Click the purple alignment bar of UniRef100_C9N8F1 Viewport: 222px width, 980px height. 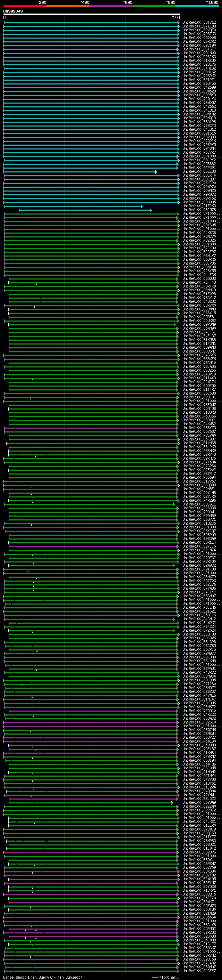point(91,489)
